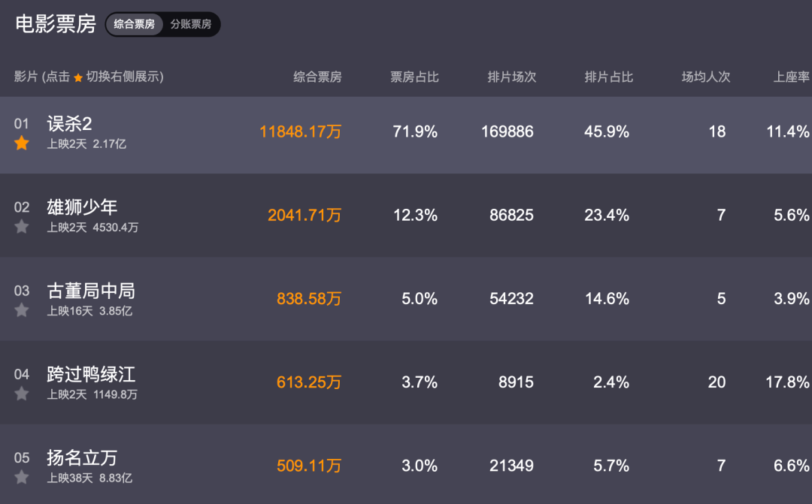The height and width of the screenshot is (504, 812).
Task: Click the 11848.17万 box office figure
Action: pos(300,131)
